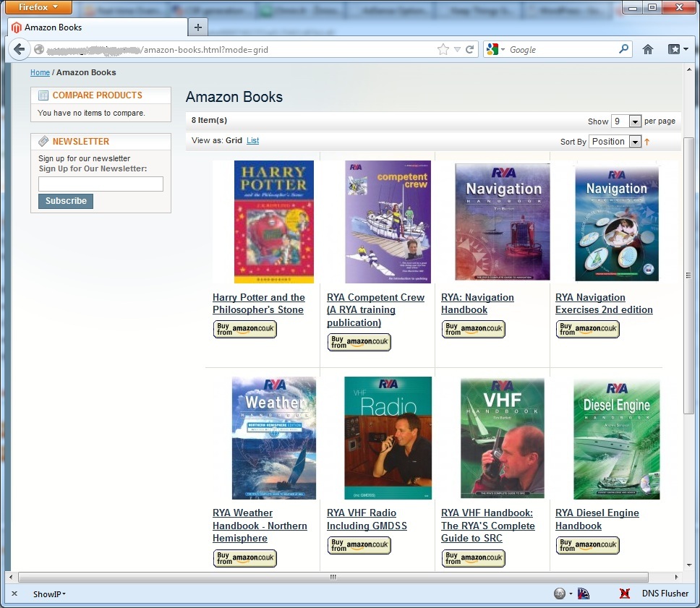Click 'You have no items to compare.' text
Viewport: 700px width, 608px height.
(92, 113)
